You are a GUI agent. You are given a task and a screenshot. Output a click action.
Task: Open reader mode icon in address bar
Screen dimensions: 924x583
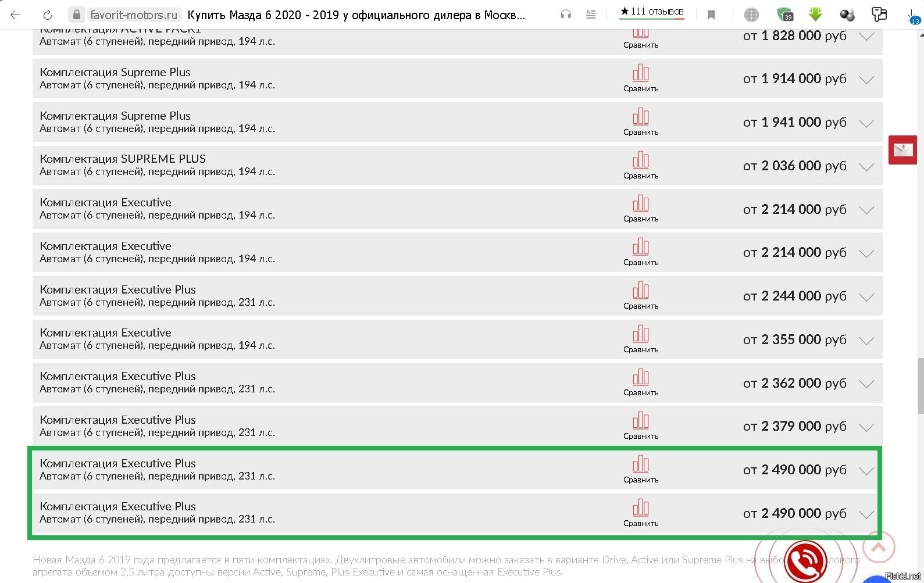click(x=591, y=15)
